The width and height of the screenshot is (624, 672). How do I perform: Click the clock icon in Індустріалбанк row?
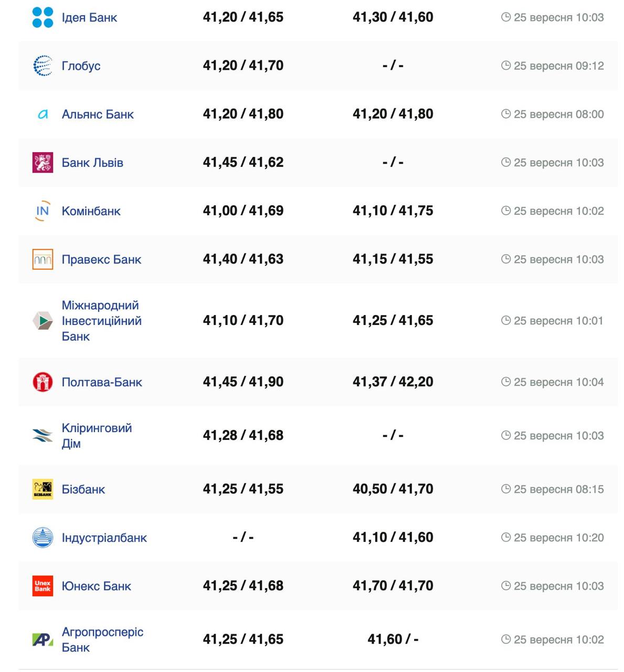click(x=506, y=538)
